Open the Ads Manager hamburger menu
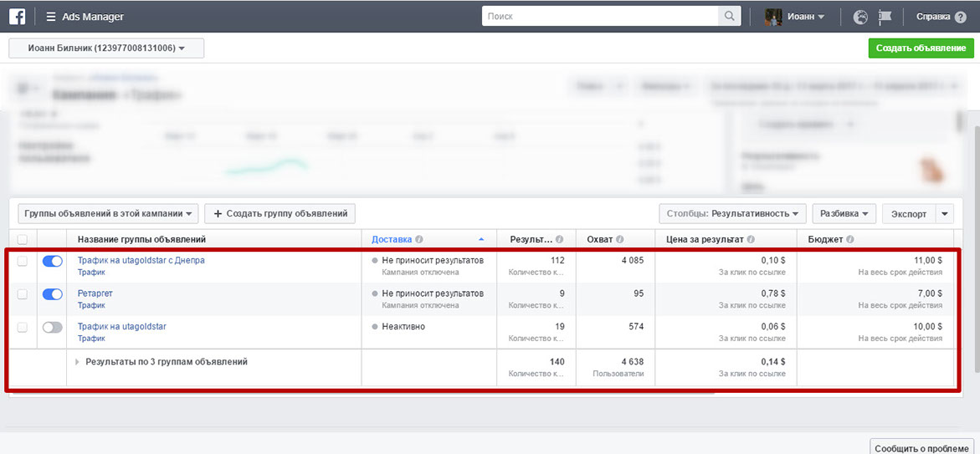 pos(51,16)
